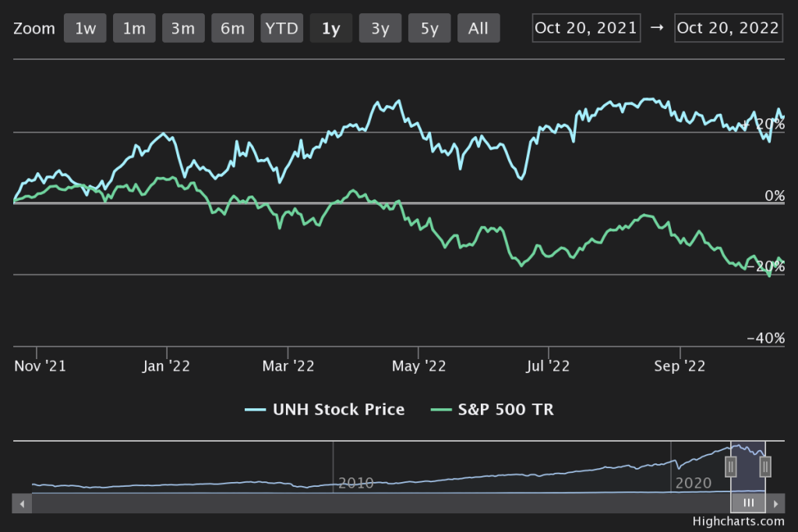Image resolution: width=798 pixels, height=532 pixels.
Task: Click the scrollbar left arrow
Action: tap(23, 503)
